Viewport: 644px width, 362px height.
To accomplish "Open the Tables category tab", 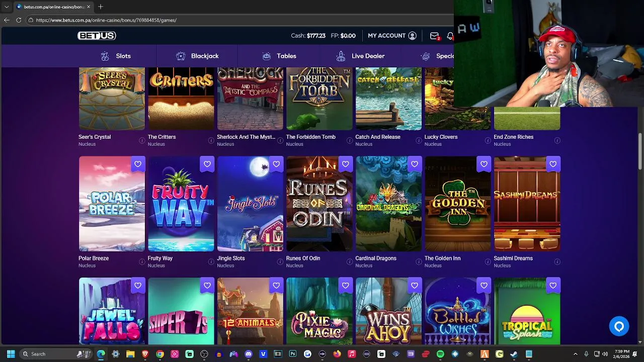I will tap(279, 56).
